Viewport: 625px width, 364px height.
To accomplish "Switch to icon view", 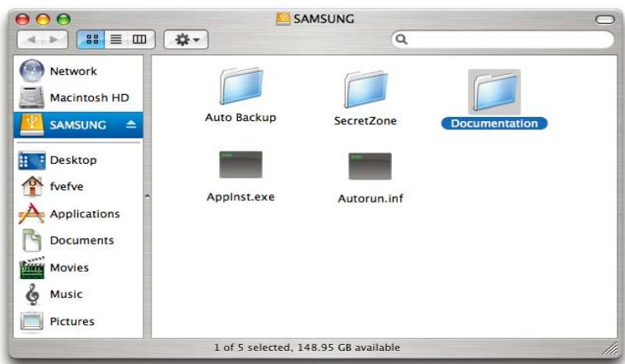I will coord(91,40).
